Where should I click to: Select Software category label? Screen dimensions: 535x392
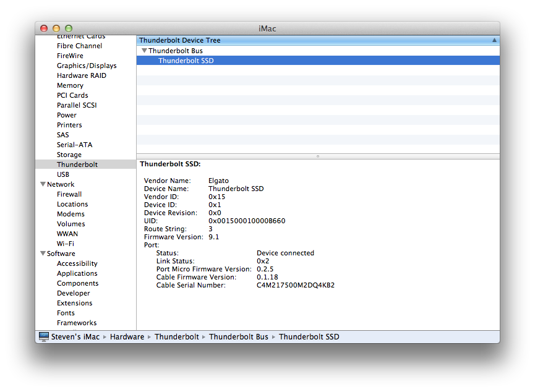coord(61,254)
